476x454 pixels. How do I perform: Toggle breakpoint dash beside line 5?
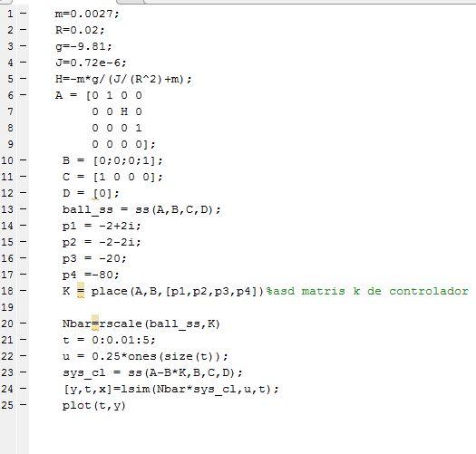23,79
